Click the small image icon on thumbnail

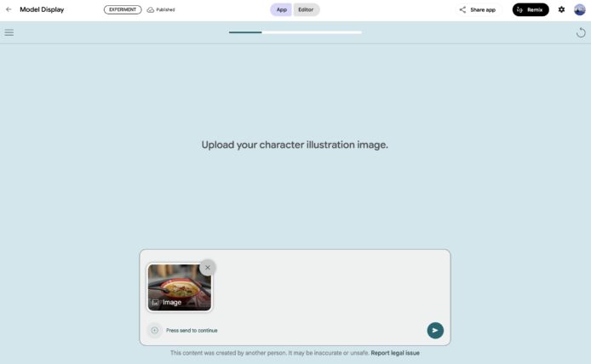[x=155, y=302]
